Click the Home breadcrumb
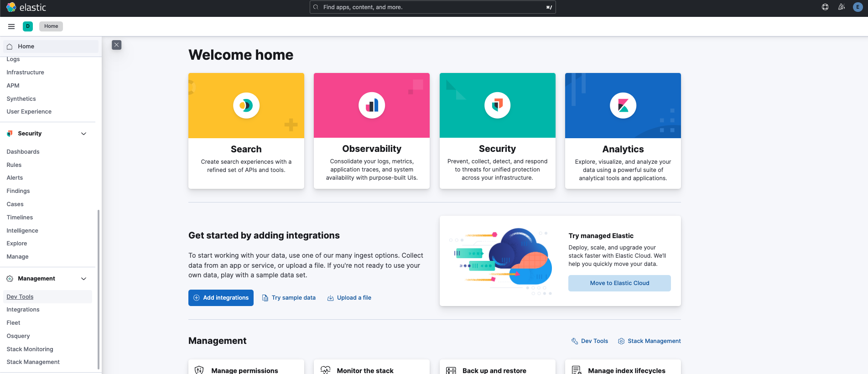Image resolution: width=868 pixels, height=374 pixels. pos(51,26)
